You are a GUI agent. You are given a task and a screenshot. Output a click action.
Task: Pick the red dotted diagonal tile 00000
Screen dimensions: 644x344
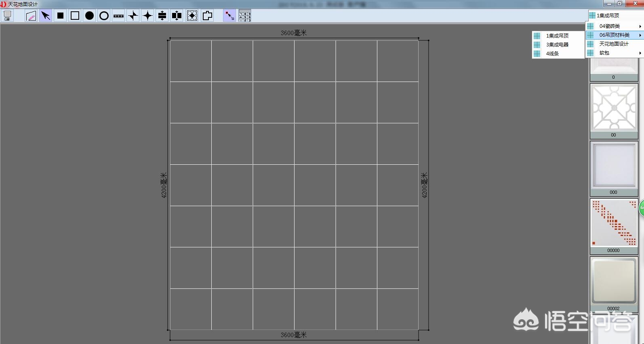click(x=614, y=223)
